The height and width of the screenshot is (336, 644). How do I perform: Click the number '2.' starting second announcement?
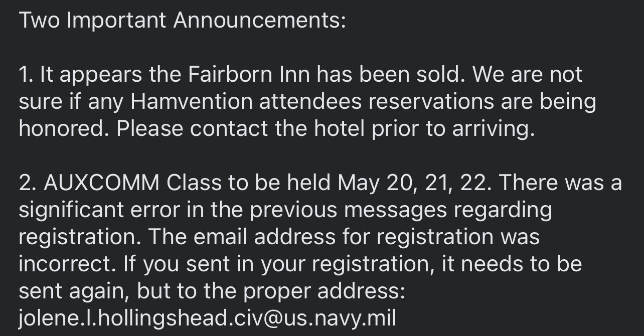click(29, 183)
